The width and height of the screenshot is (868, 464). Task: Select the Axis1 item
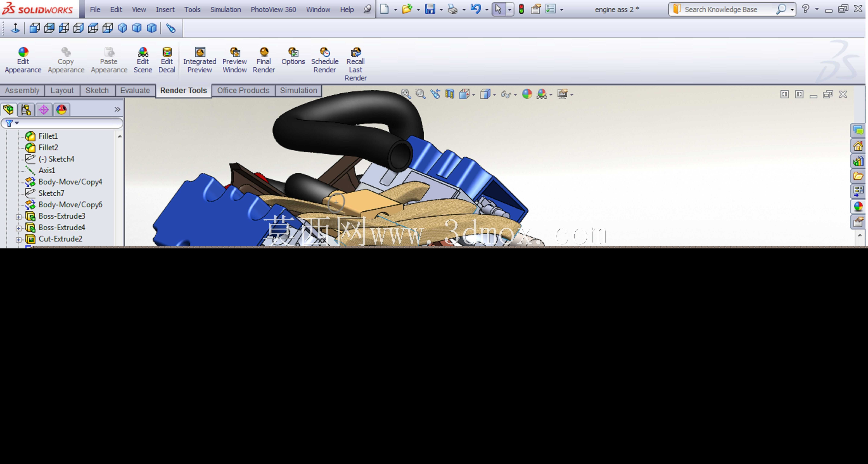tap(40, 170)
